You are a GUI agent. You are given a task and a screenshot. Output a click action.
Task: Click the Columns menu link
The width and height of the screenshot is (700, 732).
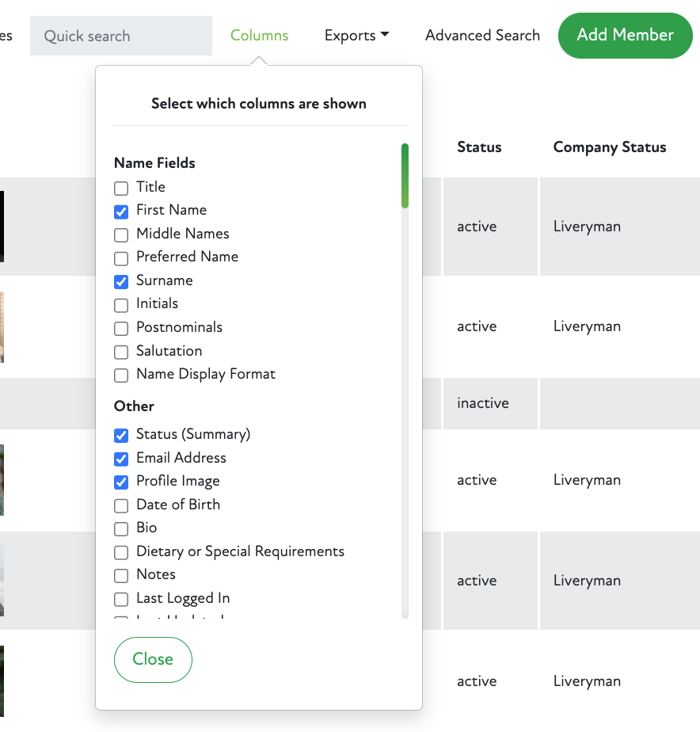coord(259,36)
